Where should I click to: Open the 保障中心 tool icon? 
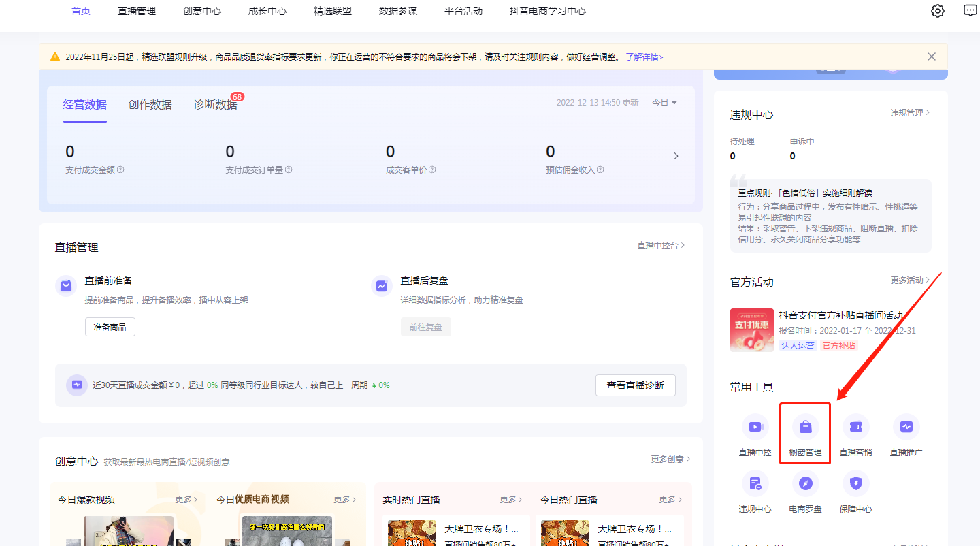tap(855, 483)
